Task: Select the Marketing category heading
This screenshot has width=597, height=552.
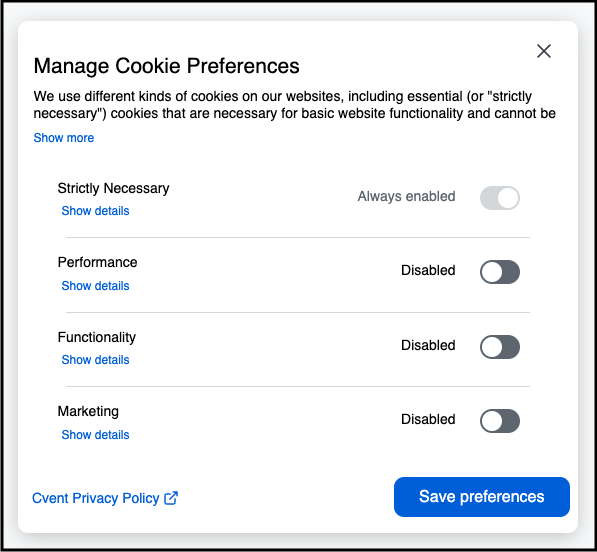Action: pyautogui.click(x=88, y=412)
